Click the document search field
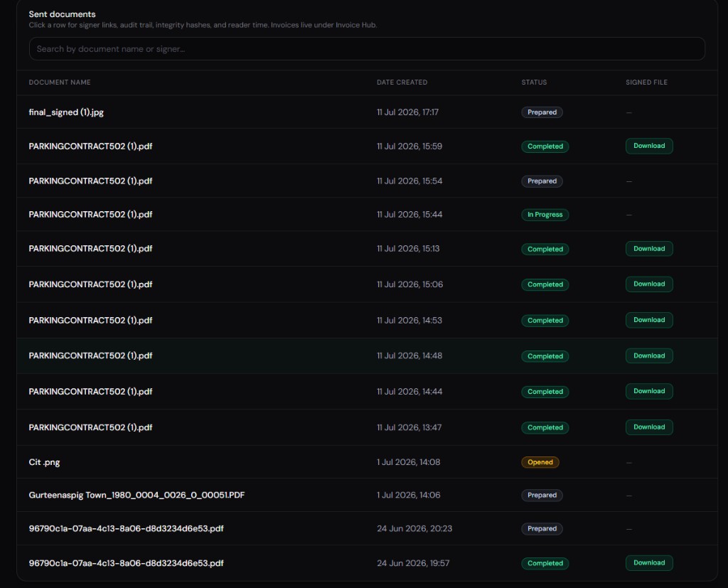This screenshot has height=588, width=728. point(367,49)
